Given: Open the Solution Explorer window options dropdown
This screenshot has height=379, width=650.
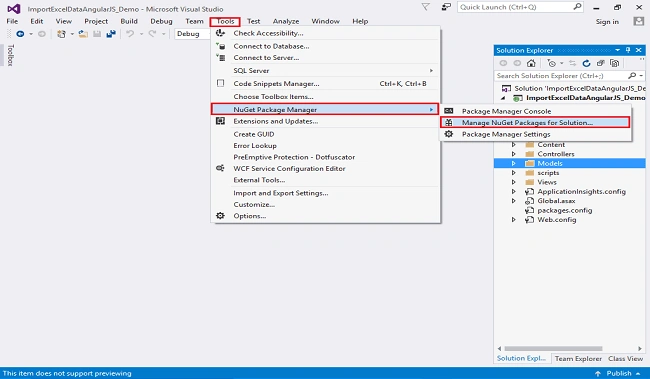Looking at the screenshot, I should [618, 50].
